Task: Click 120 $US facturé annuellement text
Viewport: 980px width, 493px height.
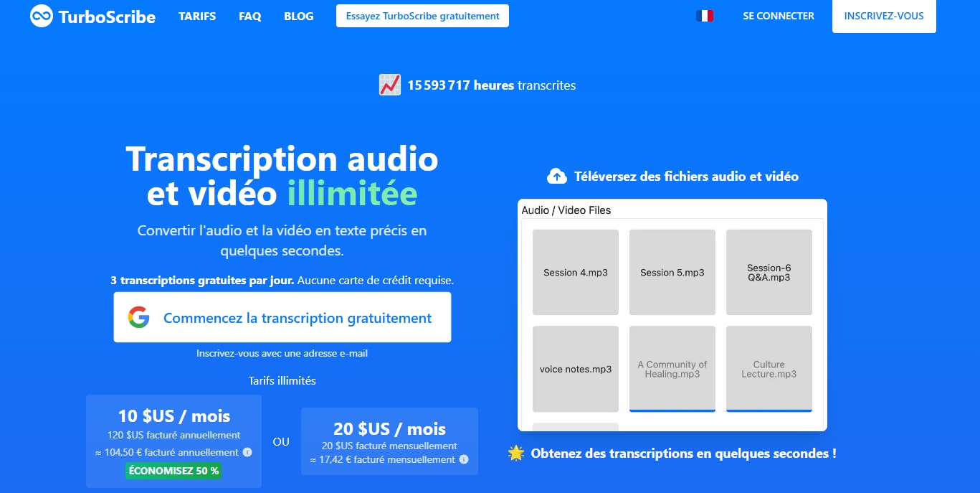Action: pos(174,435)
